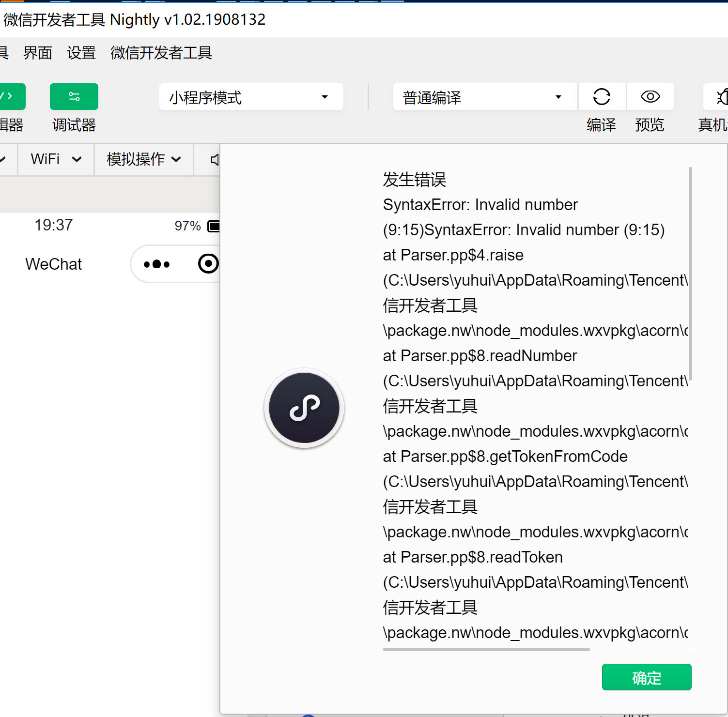Click the WeChat title in simulator

click(x=54, y=264)
